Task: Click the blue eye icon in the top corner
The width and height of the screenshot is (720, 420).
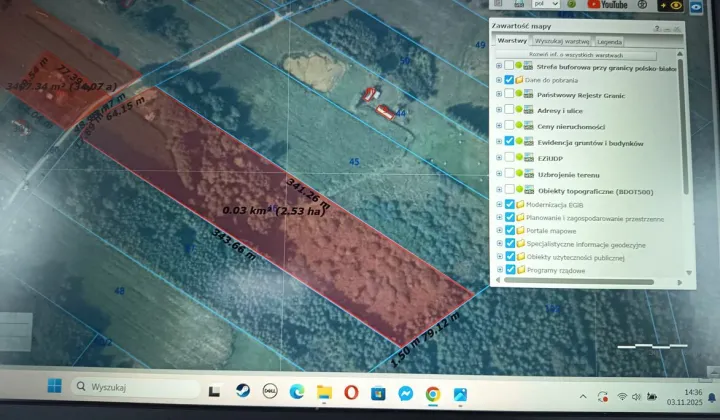Action: pos(696,7)
